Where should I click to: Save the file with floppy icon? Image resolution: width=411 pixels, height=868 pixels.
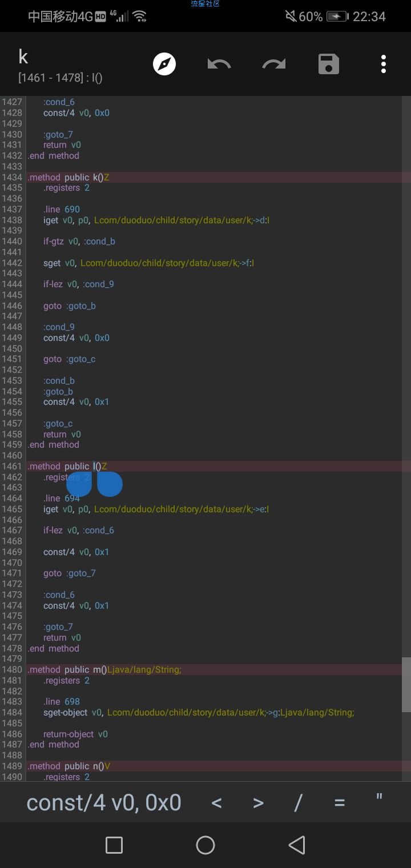click(329, 64)
